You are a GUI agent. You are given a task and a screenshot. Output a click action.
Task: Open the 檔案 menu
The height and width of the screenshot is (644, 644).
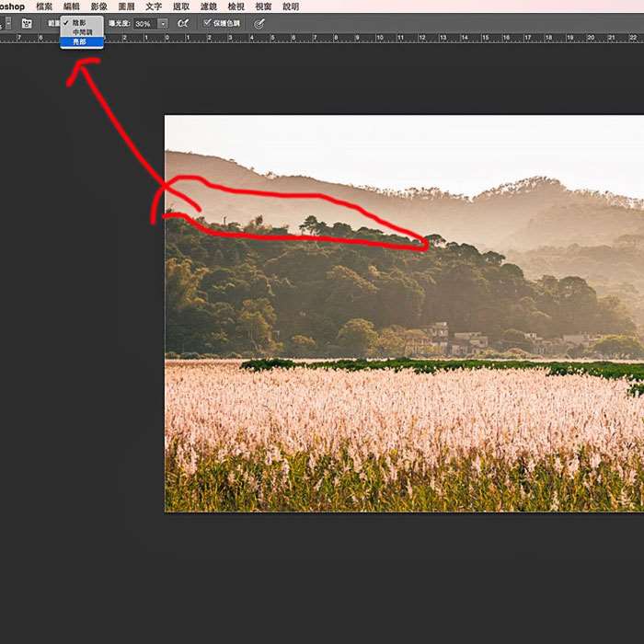(44, 6)
